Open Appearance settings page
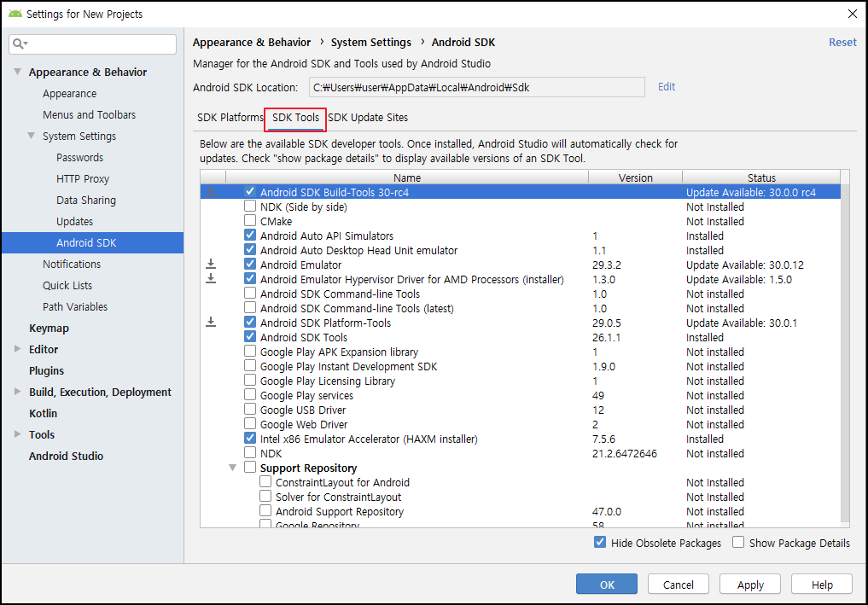Screen dimensions: 868x605 click(70, 94)
